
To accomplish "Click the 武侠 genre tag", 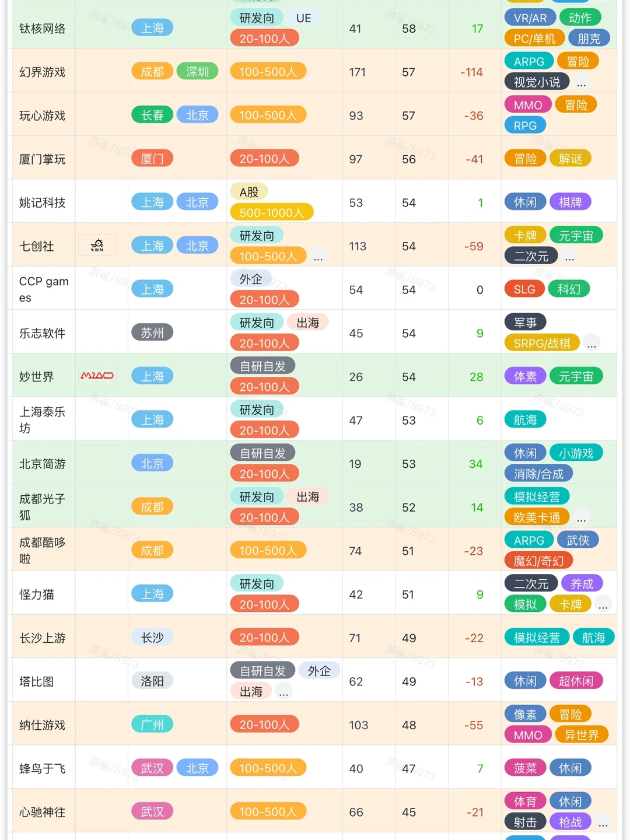I will pos(578,540).
